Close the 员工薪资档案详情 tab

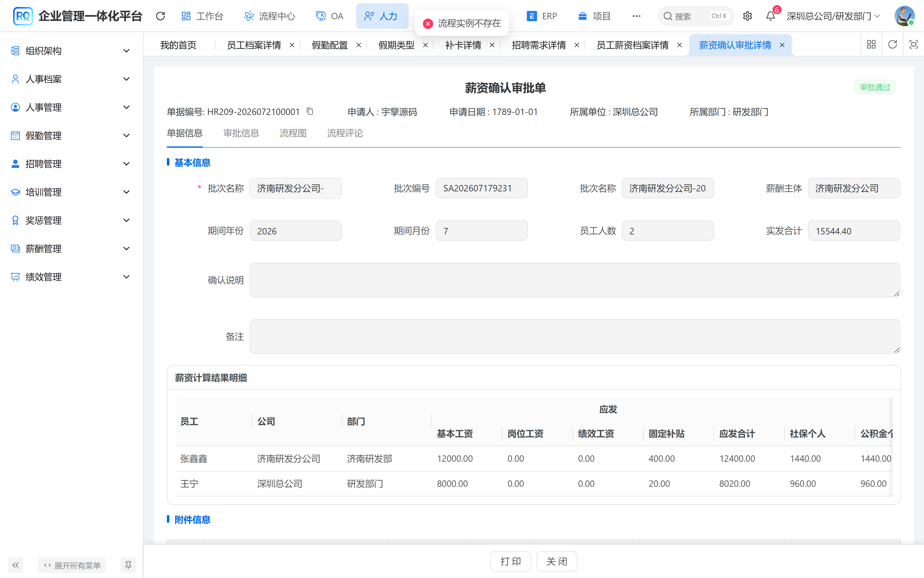coord(680,45)
